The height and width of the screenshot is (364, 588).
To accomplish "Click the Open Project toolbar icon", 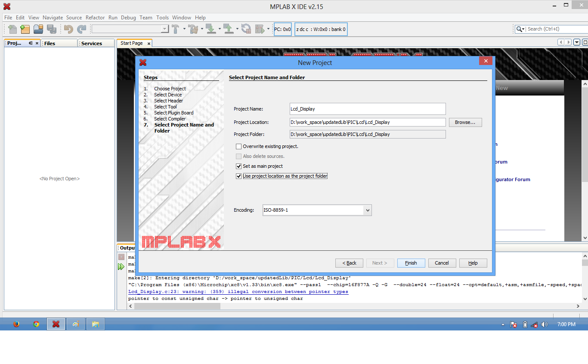I will pos(38,29).
